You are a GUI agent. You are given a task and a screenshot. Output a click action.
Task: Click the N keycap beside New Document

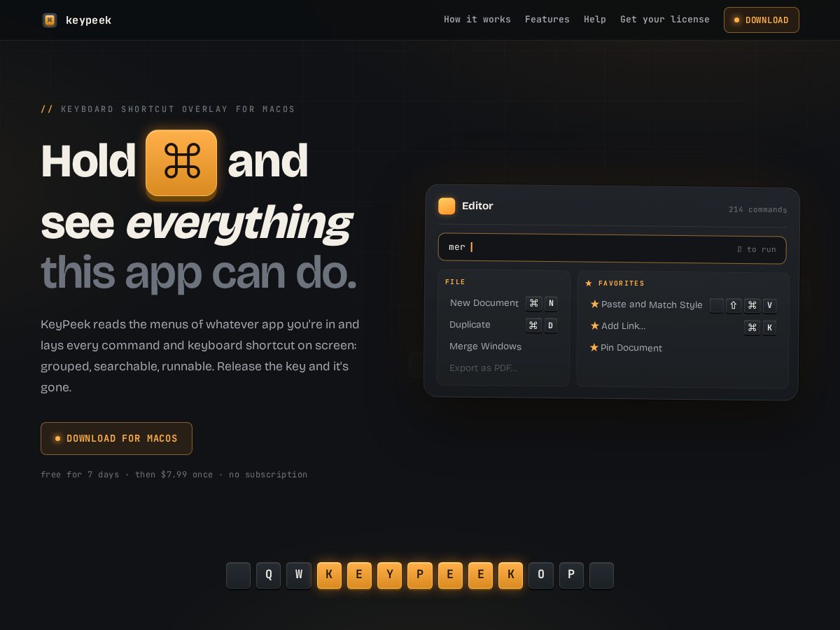pyautogui.click(x=551, y=303)
